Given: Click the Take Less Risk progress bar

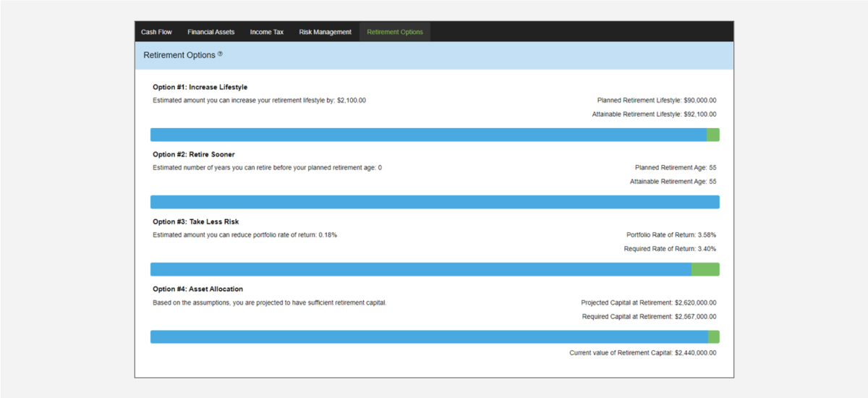Looking at the screenshot, I should 421,269.
